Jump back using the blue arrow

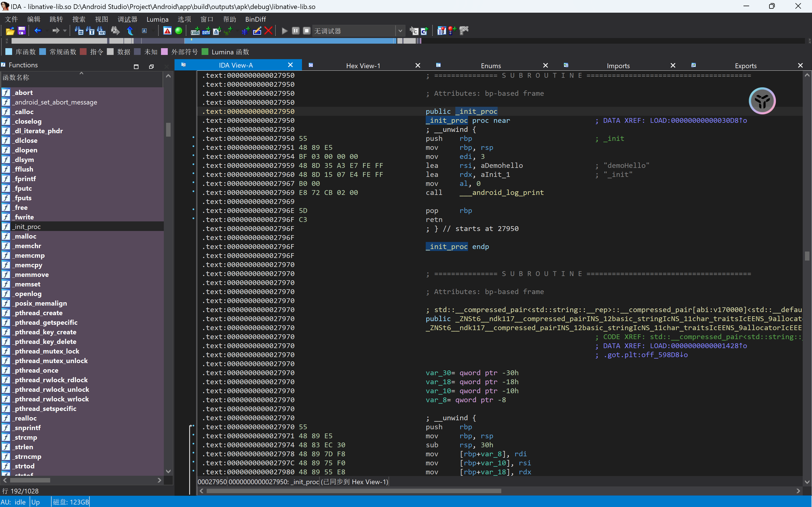click(x=37, y=31)
